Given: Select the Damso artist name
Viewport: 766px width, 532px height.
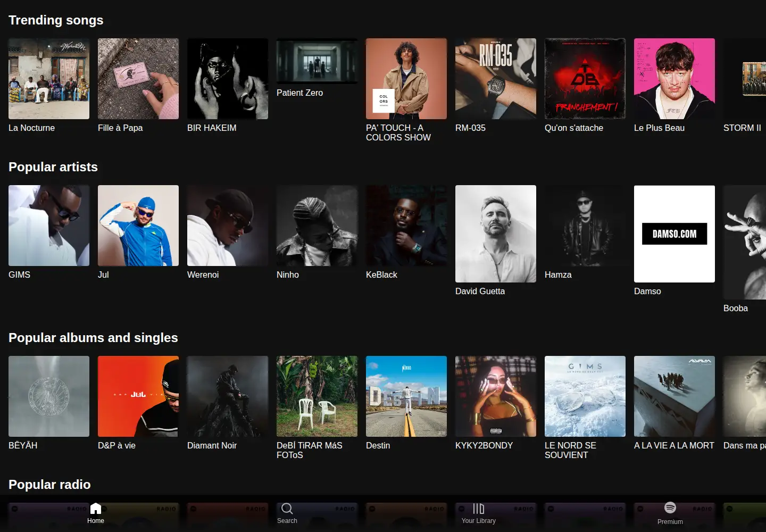Looking at the screenshot, I should [647, 291].
